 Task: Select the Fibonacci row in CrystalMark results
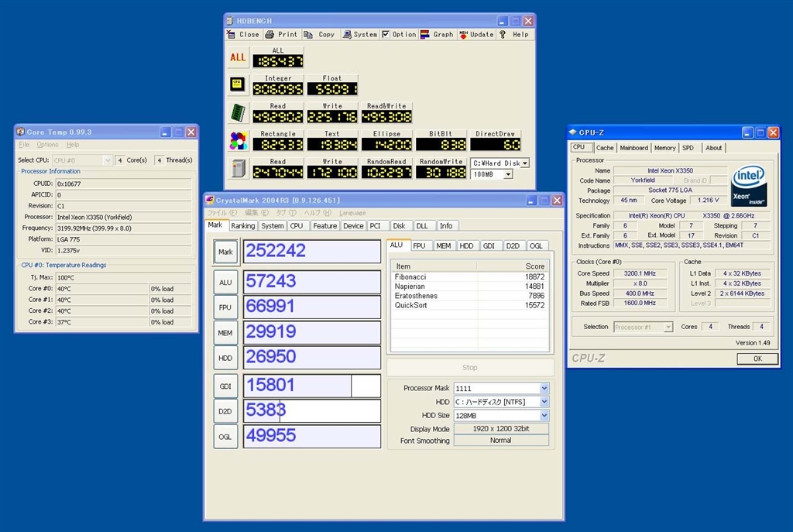[x=470, y=277]
